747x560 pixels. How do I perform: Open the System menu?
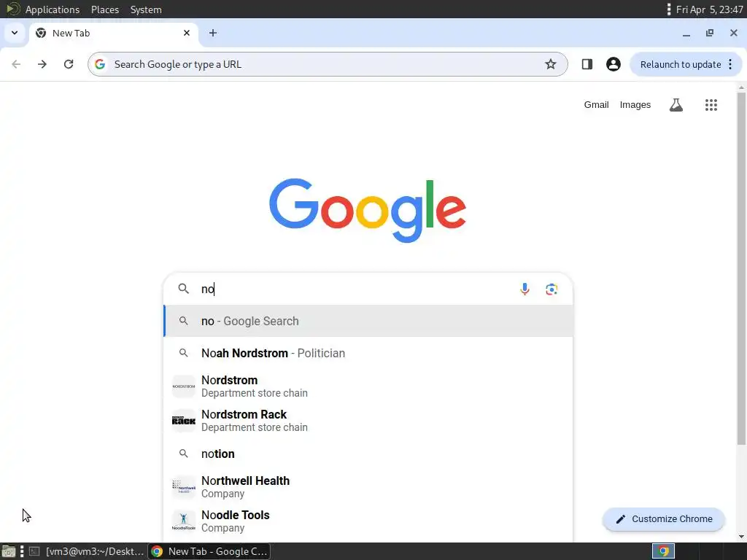pos(146,9)
